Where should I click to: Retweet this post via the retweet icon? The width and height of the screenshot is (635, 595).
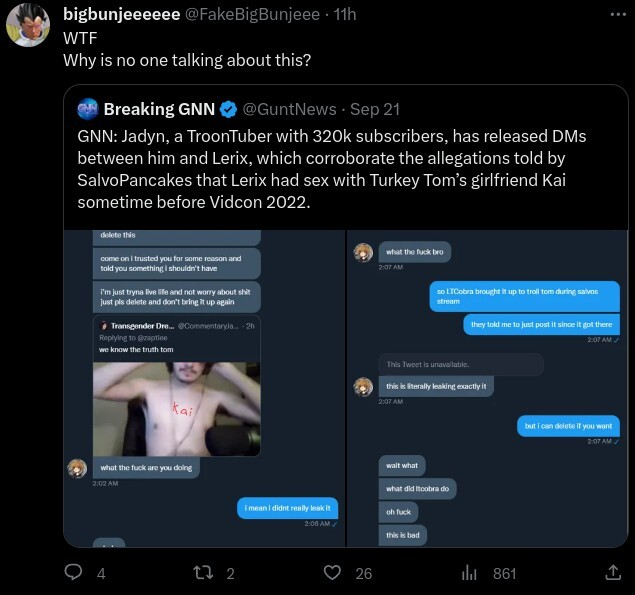pos(203,573)
